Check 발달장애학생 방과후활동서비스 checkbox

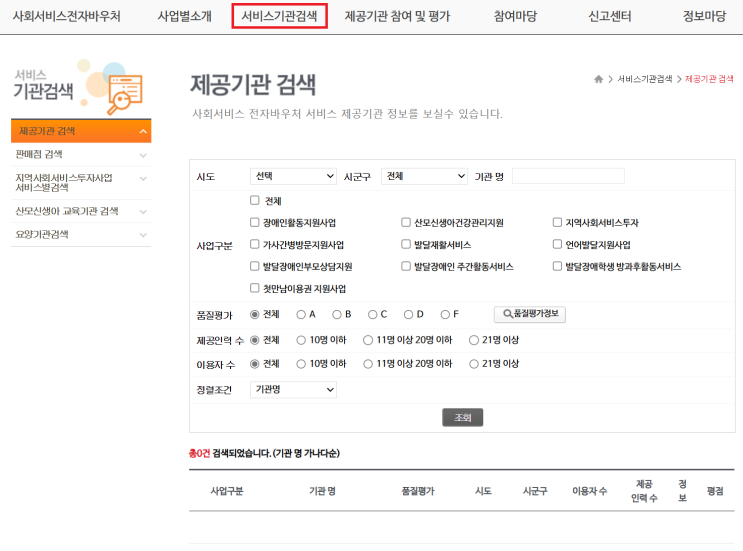557,266
